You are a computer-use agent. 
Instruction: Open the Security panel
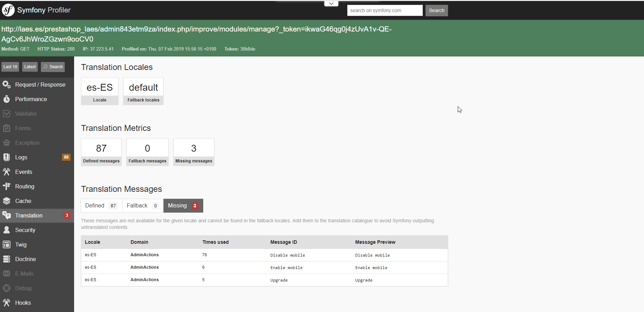[37, 230]
